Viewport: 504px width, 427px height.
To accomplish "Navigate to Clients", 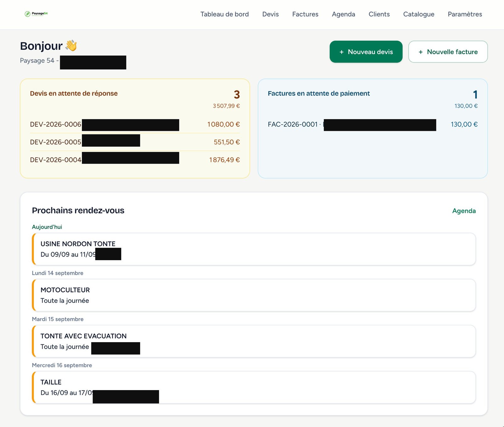I will (x=379, y=14).
